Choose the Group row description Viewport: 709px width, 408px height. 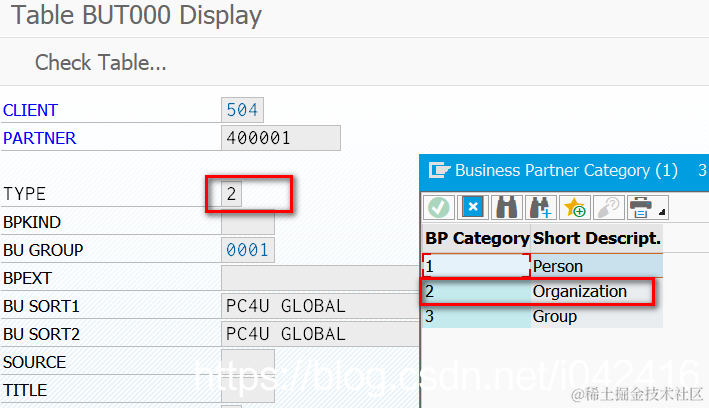pyautogui.click(x=597, y=316)
